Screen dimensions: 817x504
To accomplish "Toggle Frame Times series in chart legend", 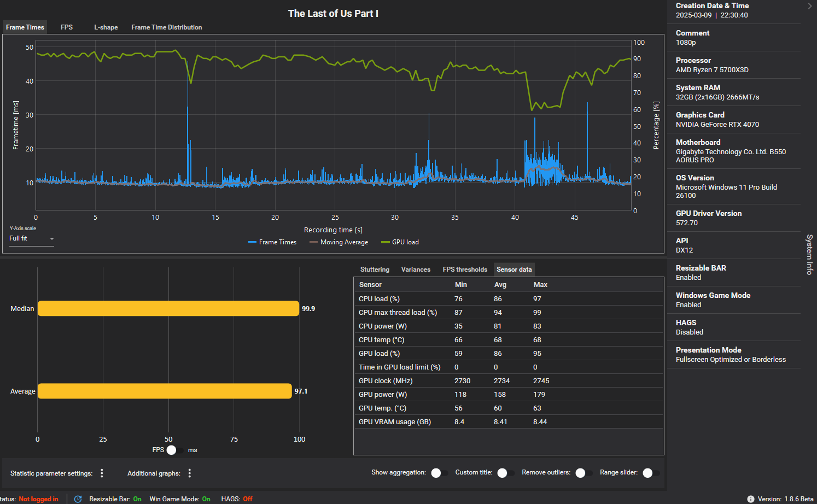I will click(x=272, y=242).
